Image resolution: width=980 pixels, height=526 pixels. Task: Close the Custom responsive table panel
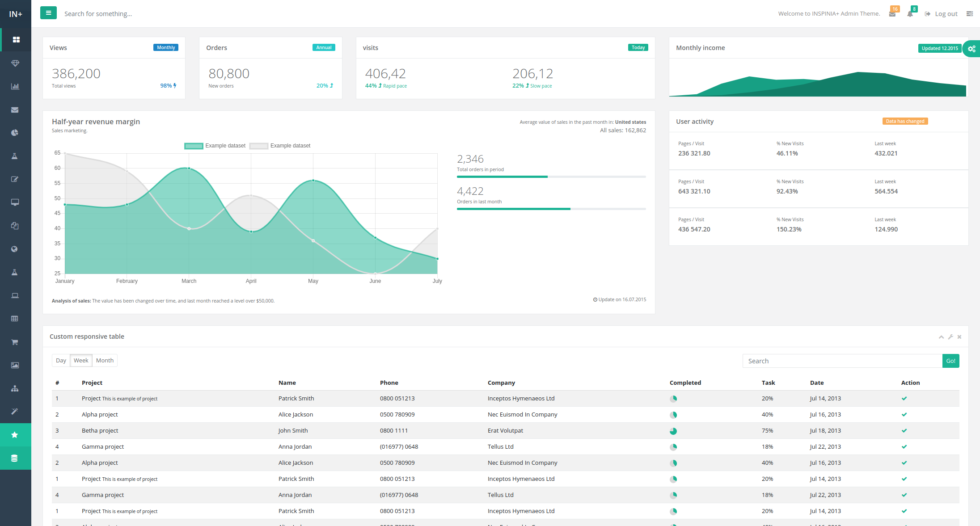click(959, 337)
